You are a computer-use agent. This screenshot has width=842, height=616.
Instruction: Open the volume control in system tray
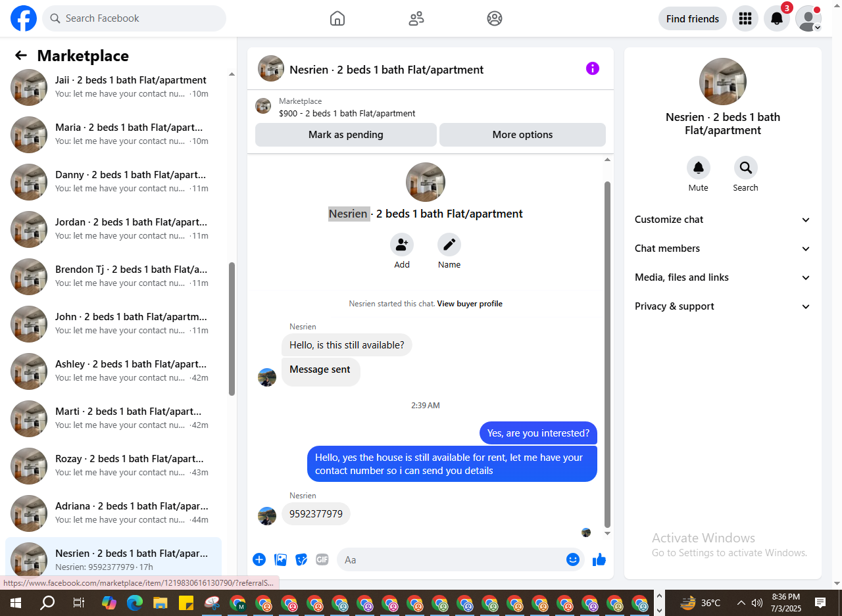point(757,602)
